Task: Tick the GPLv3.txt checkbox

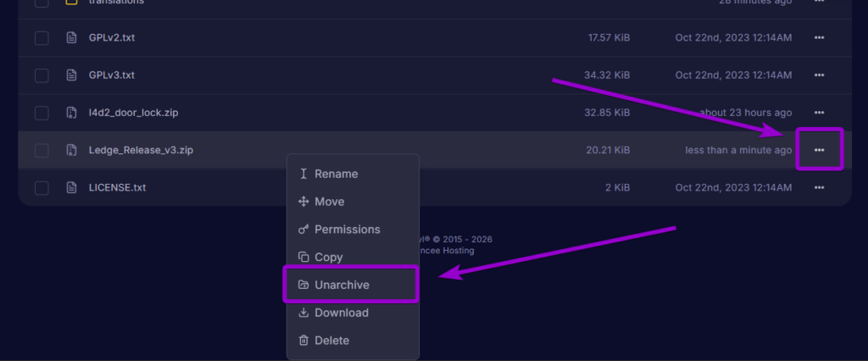Action: coord(42,75)
